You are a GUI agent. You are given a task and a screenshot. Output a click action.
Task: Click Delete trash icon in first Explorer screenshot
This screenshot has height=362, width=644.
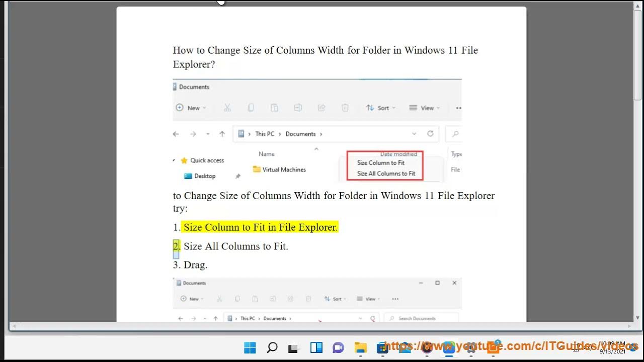pos(345,108)
